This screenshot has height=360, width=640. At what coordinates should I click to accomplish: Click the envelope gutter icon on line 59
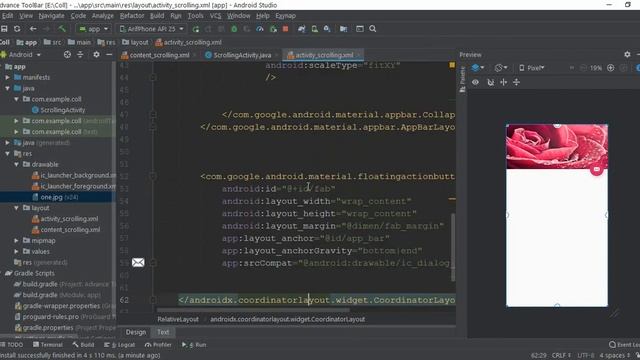(x=138, y=262)
